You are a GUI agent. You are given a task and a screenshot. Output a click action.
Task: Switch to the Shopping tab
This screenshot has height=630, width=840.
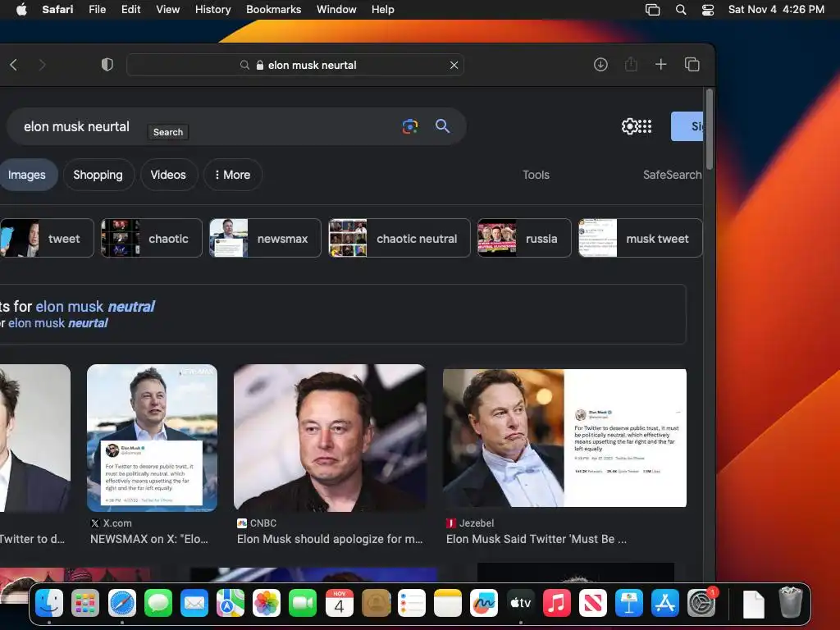pyautogui.click(x=98, y=175)
